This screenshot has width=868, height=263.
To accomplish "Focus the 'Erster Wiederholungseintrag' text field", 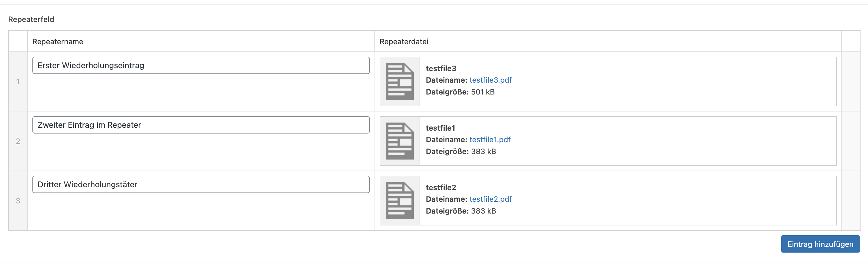I will coord(201,65).
